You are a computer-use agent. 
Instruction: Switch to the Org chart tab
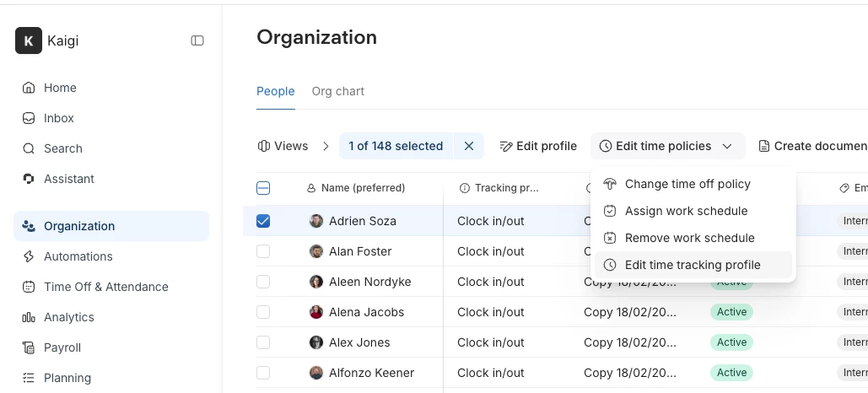point(337,91)
